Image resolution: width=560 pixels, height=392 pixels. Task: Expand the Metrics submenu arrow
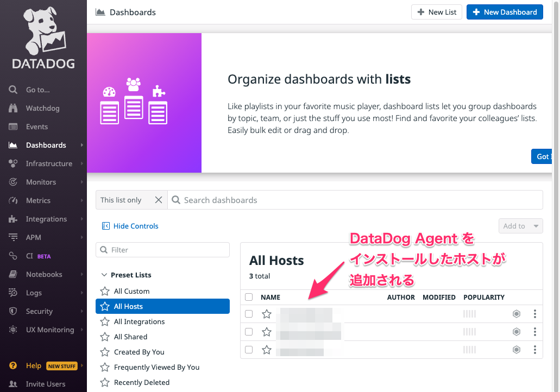[x=82, y=201]
